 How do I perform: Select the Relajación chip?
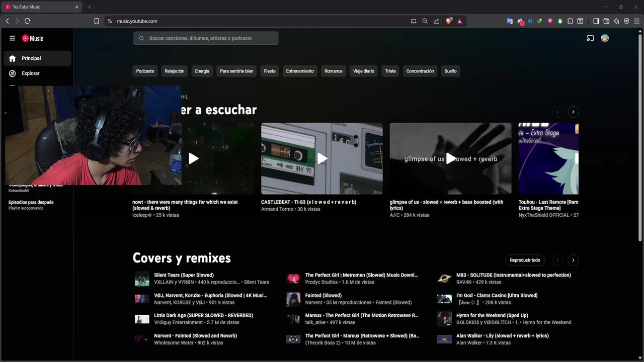coord(175,71)
